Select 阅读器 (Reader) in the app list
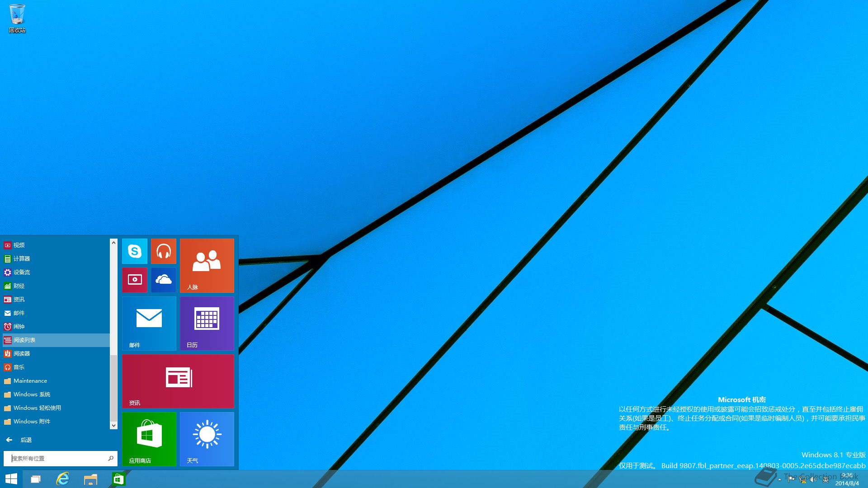The width and height of the screenshot is (868, 488). (56, 354)
